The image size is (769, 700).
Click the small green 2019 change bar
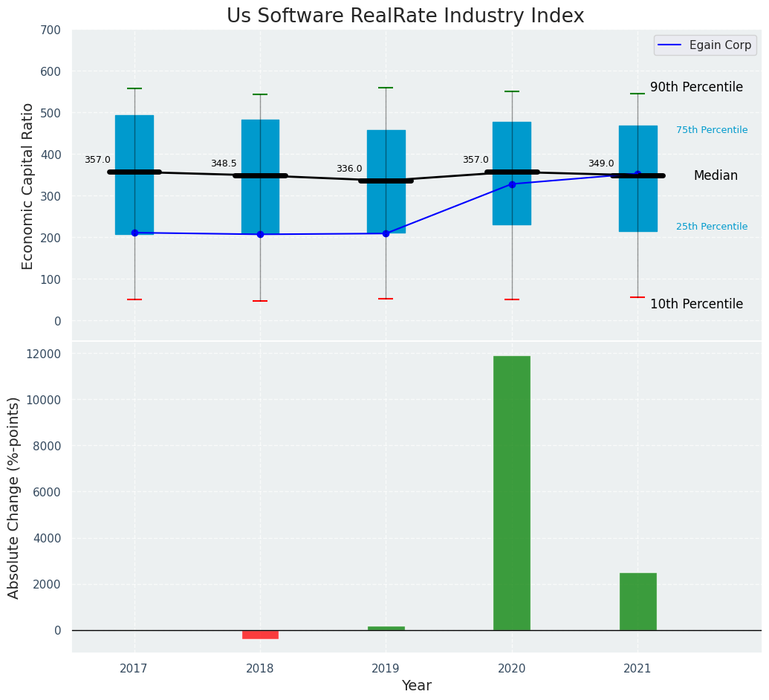386,628
